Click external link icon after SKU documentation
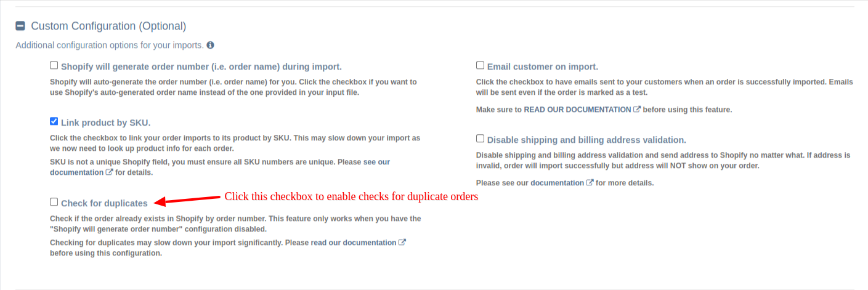This screenshot has height=290, width=868. pos(109,172)
